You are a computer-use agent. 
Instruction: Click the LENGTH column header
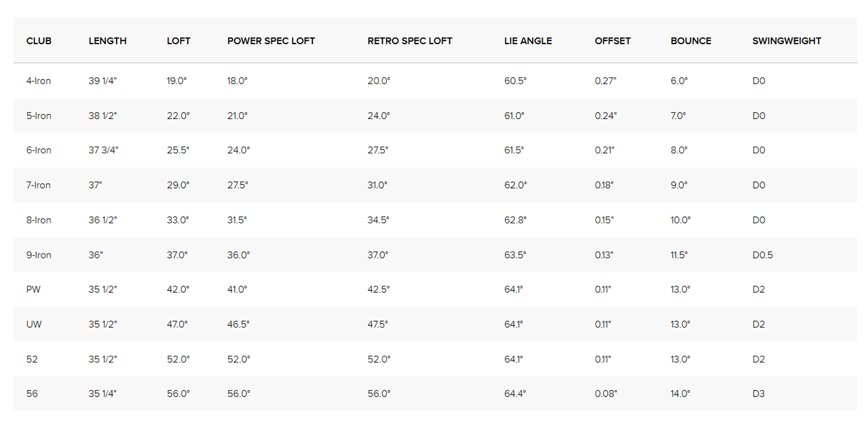107,41
